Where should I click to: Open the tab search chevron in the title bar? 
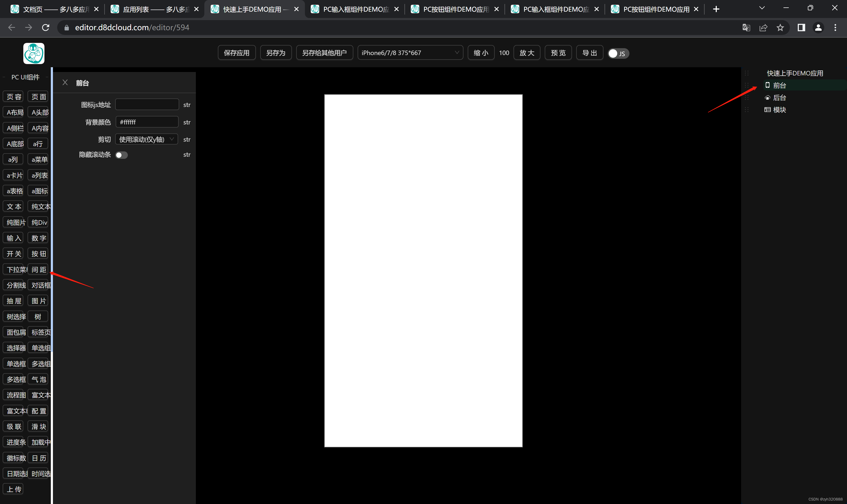(x=762, y=8)
